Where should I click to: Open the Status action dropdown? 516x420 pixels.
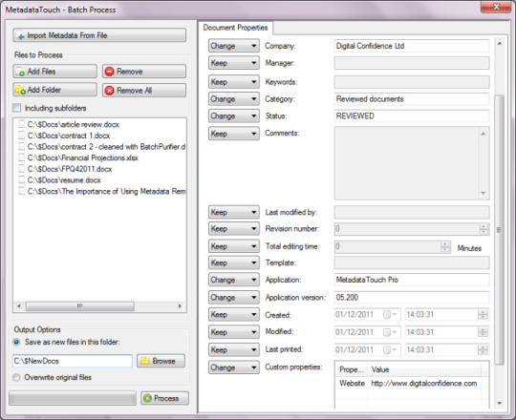(x=234, y=116)
